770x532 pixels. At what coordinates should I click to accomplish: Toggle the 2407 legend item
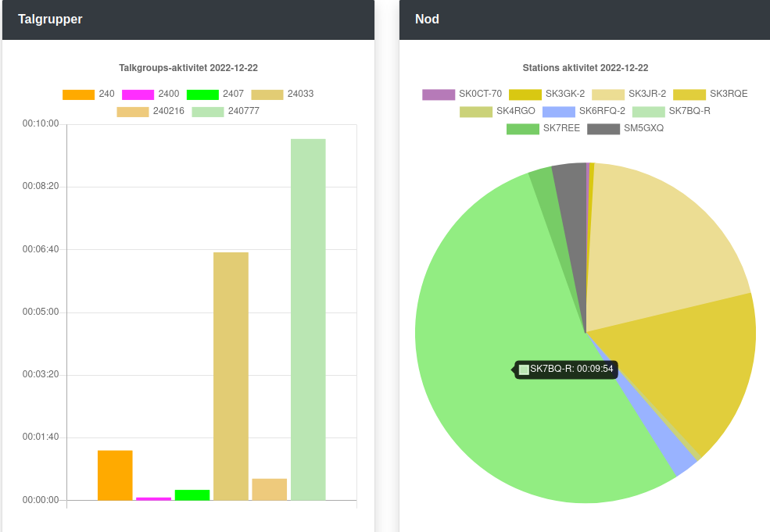pyautogui.click(x=215, y=95)
